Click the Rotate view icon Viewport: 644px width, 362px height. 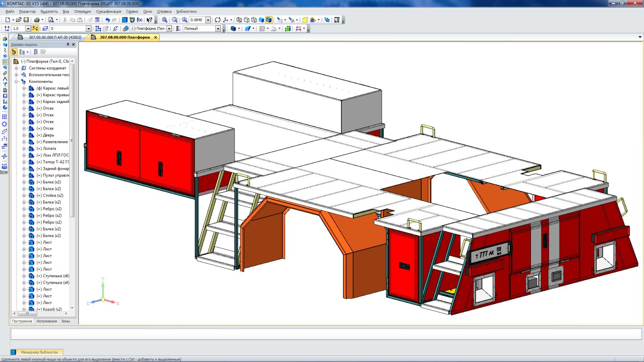pos(218,20)
